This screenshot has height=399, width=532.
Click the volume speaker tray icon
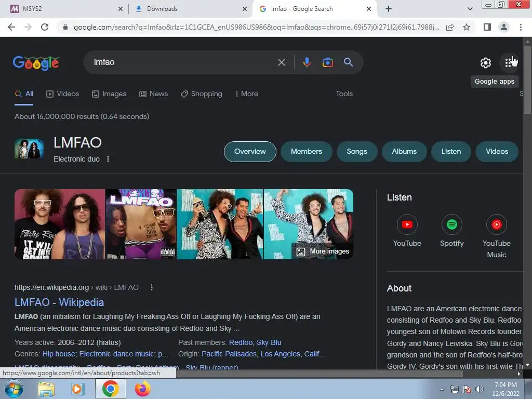pos(480,389)
